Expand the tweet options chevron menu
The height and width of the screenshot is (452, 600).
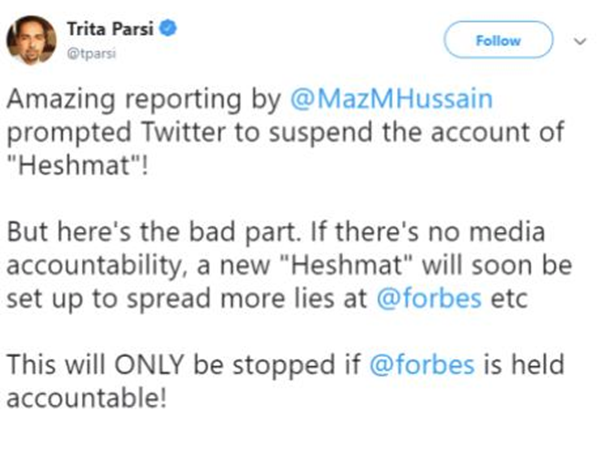(x=580, y=41)
